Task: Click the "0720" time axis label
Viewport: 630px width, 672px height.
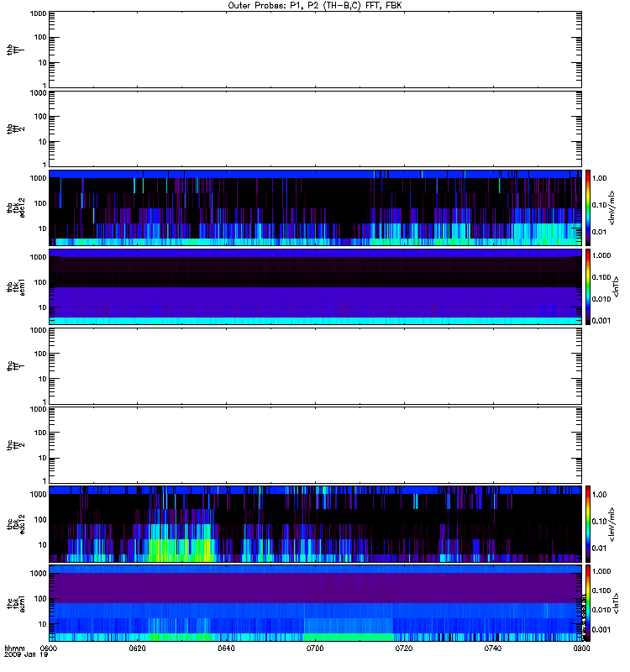Action: point(404,648)
